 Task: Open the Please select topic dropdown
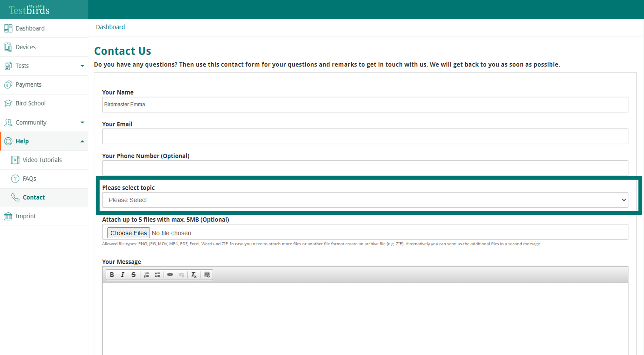365,200
